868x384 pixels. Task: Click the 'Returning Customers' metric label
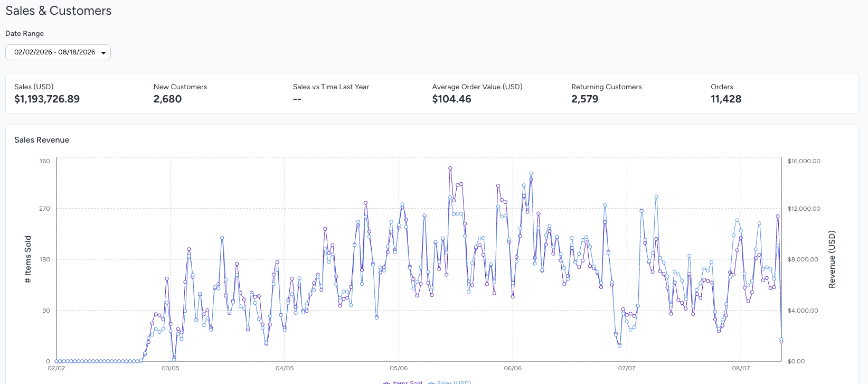tap(607, 87)
